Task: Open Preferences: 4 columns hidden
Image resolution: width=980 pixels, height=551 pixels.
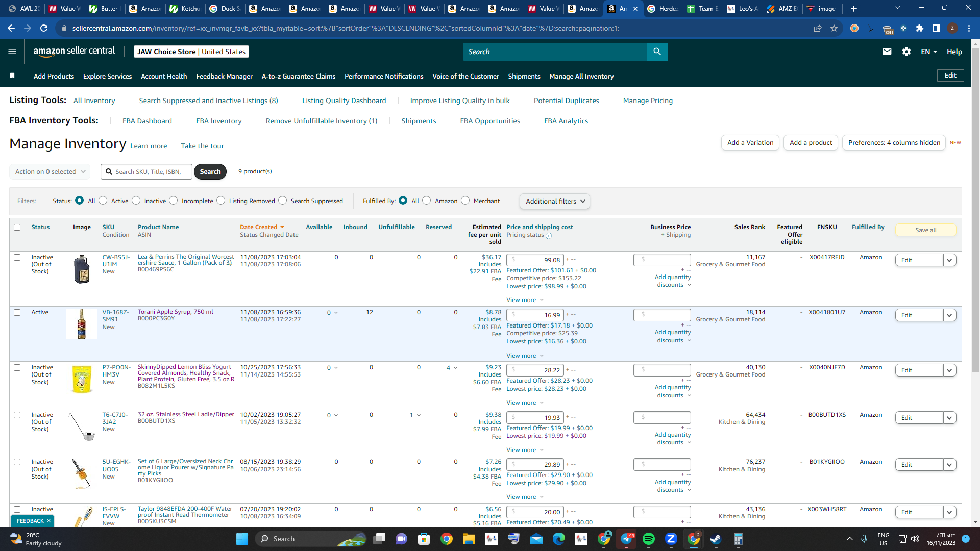Action: (x=894, y=142)
